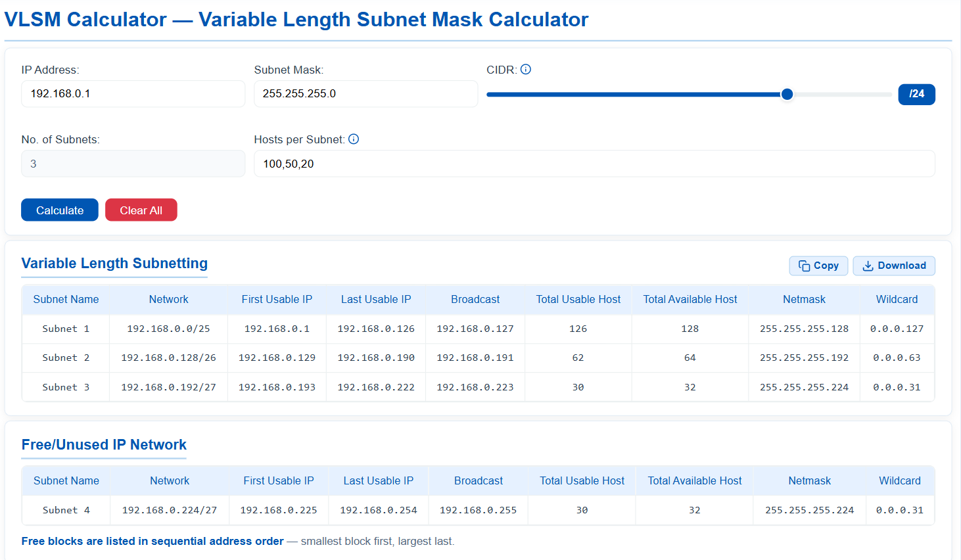Click broadcast address 192.168.0.127
Screen dimensions: 961x560
coord(475,329)
